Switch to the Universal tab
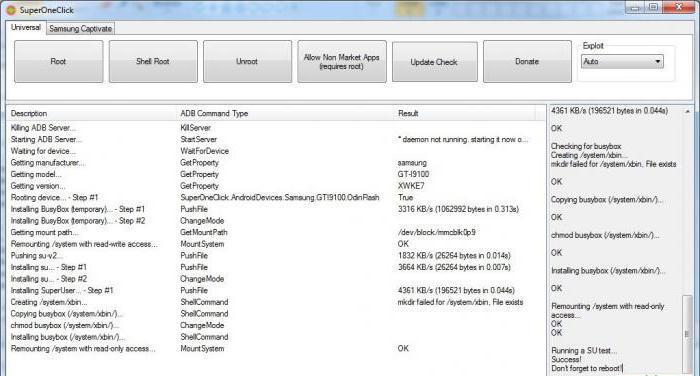 (25, 28)
